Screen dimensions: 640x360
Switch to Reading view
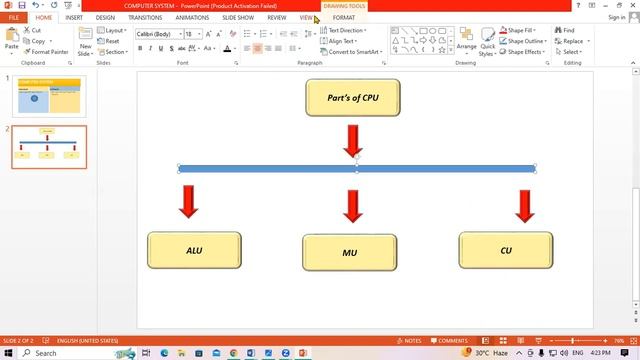[520, 341]
